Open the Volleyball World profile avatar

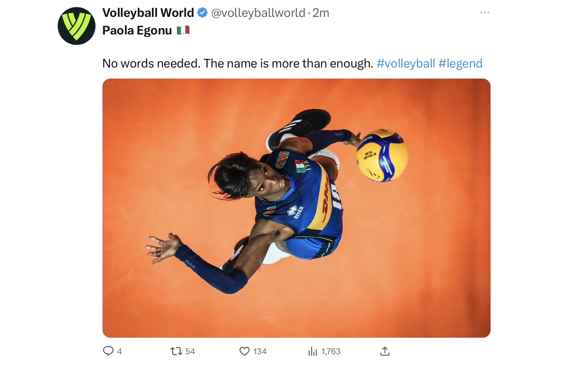point(77,26)
